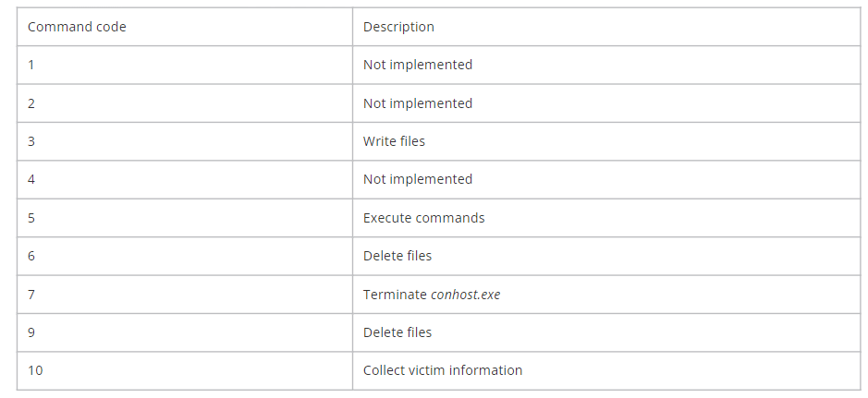Click "Not implemented" description for code 4
The width and height of the screenshot is (868, 398).
point(418,179)
